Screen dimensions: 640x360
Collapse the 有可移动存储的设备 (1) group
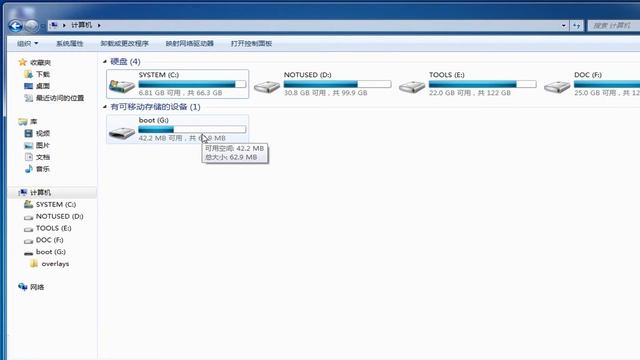[105, 107]
